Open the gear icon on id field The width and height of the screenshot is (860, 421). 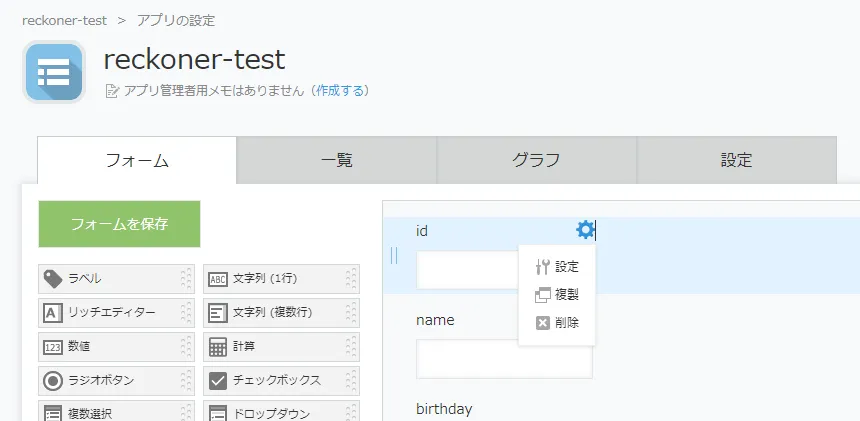(585, 231)
